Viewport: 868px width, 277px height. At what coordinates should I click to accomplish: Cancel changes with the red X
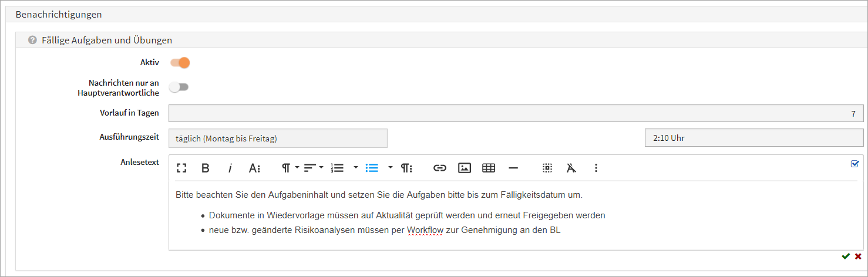pos(858,256)
